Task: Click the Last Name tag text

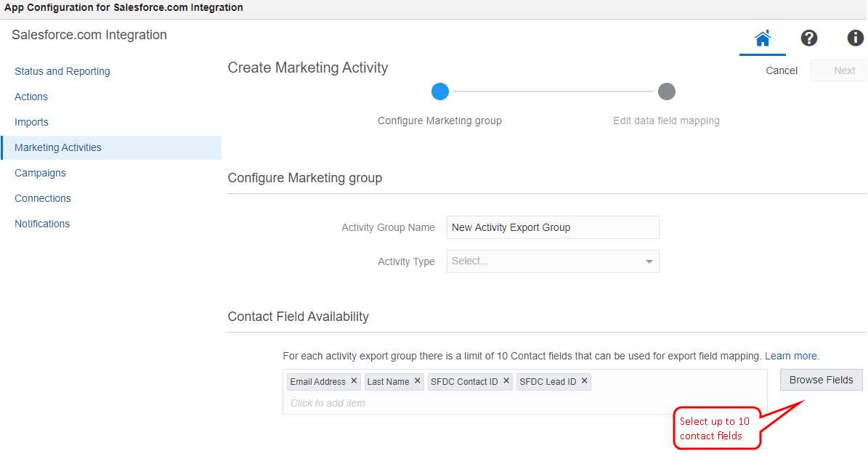Action: [388, 382]
